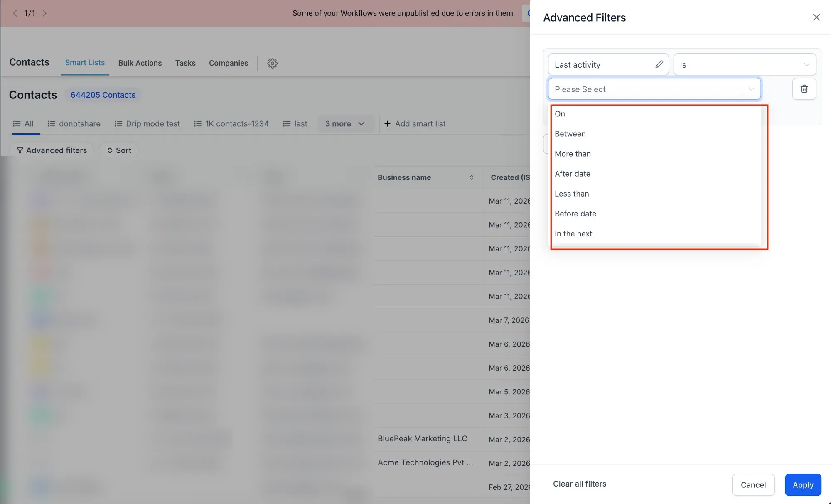831x504 pixels.
Task: Open the Companies tab
Action: click(x=229, y=63)
